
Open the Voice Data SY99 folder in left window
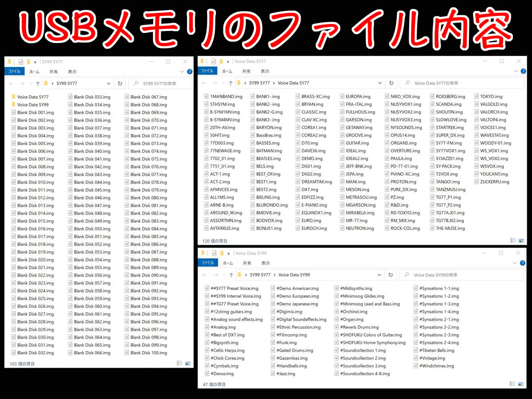pyautogui.click(x=30, y=105)
